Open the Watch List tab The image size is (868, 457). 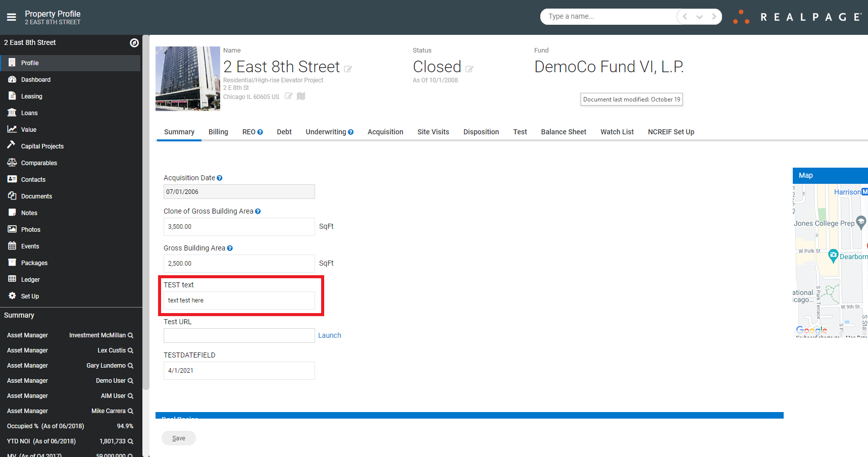617,132
